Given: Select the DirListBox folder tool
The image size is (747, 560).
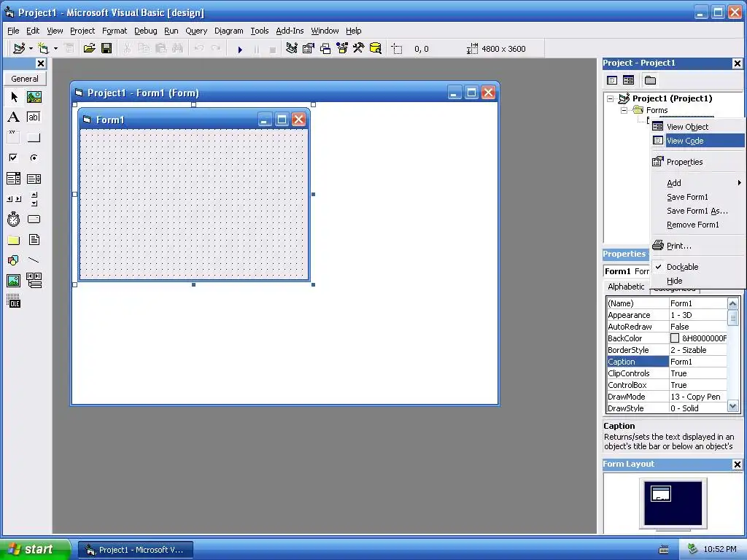Looking at the screenshot, I should (14, 240).
